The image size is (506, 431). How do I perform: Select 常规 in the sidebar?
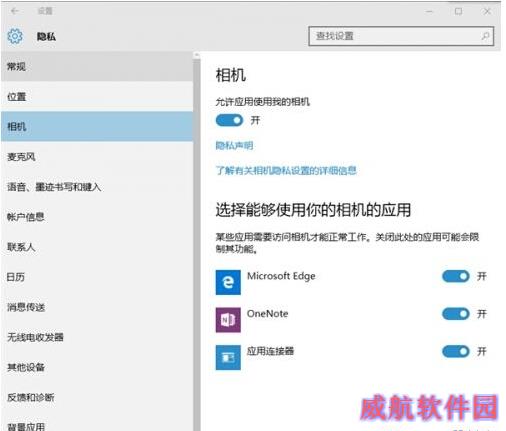(x=97, y=66)
